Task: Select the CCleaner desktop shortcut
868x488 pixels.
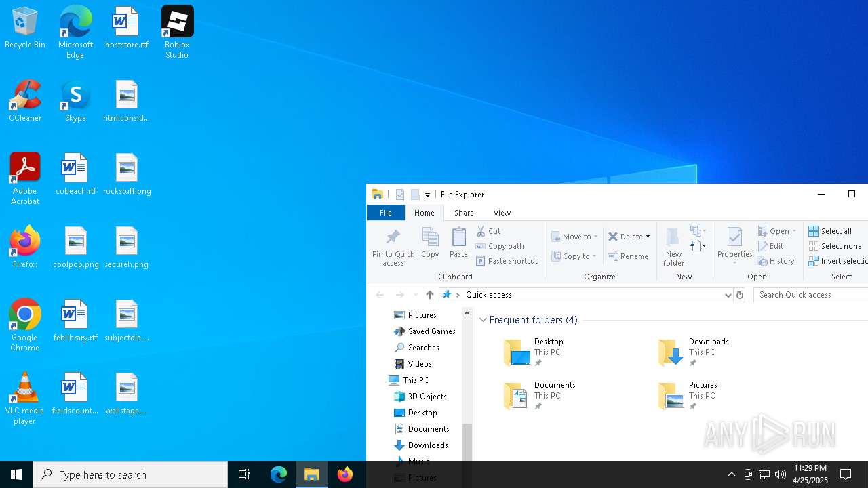Action: [24, 102]
